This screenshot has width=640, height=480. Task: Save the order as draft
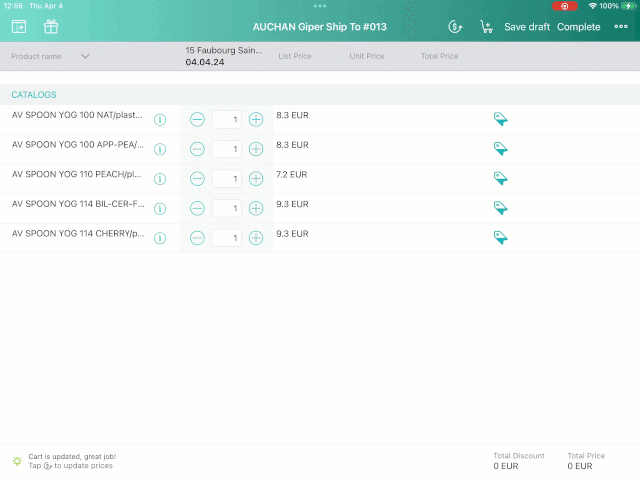(527, 27)
